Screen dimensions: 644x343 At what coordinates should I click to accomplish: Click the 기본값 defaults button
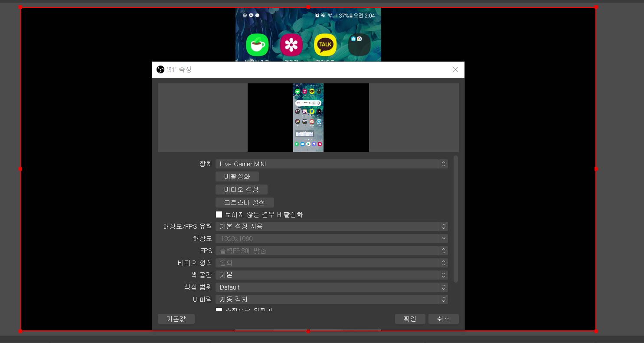(x=176, y=319)
